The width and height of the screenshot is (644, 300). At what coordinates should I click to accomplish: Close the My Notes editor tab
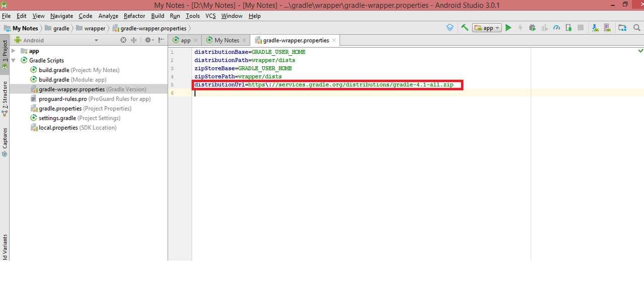tap(244, 40)
